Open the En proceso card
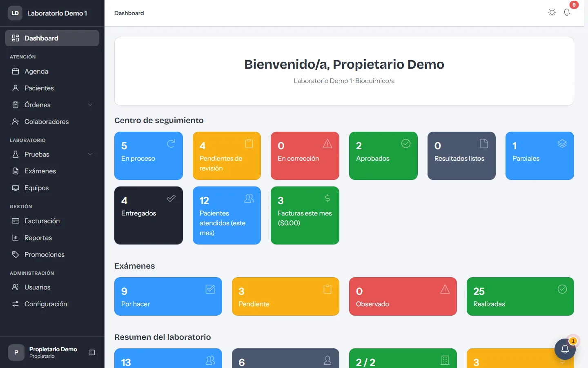 (x=149, y=156)
